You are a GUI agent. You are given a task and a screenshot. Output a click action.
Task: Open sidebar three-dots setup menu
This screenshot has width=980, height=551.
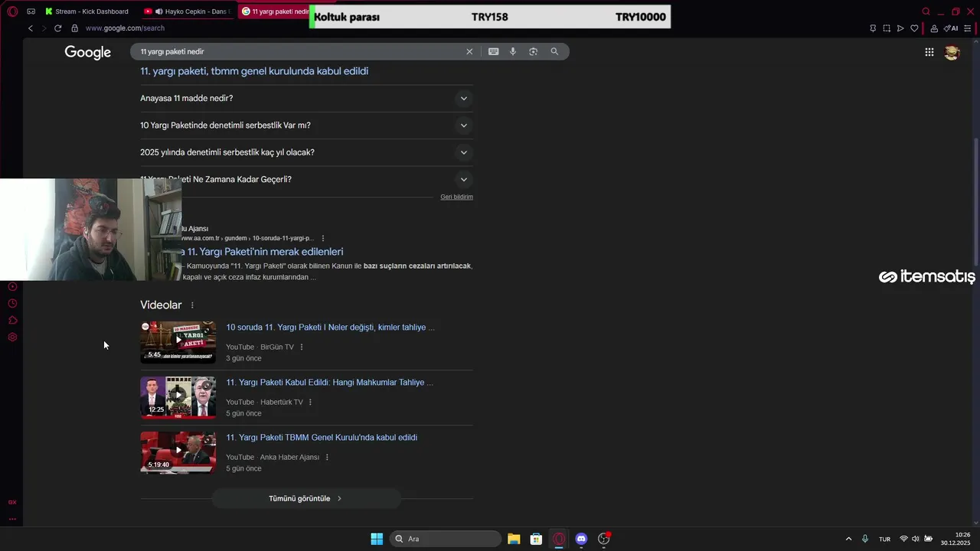pos(12,518)
